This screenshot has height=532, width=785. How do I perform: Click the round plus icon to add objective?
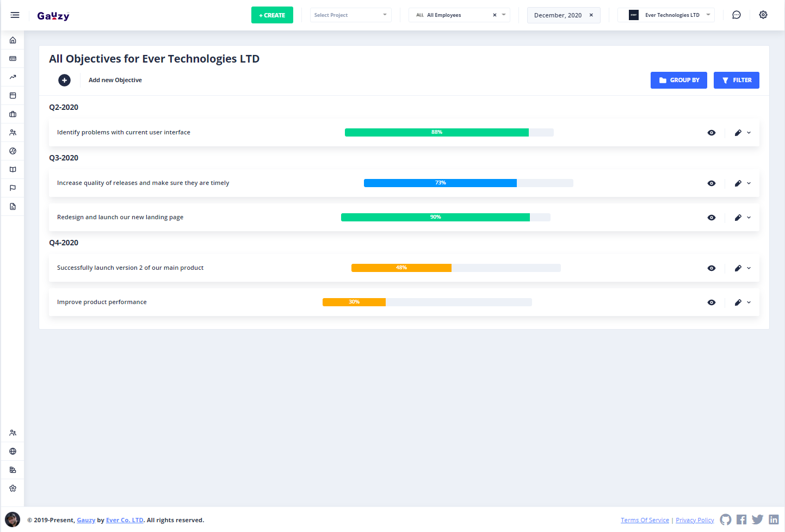click(64, 80)
